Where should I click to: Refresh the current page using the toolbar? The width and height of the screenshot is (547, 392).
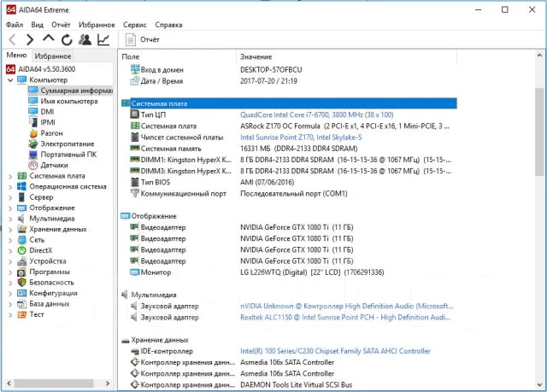[67, 40]
